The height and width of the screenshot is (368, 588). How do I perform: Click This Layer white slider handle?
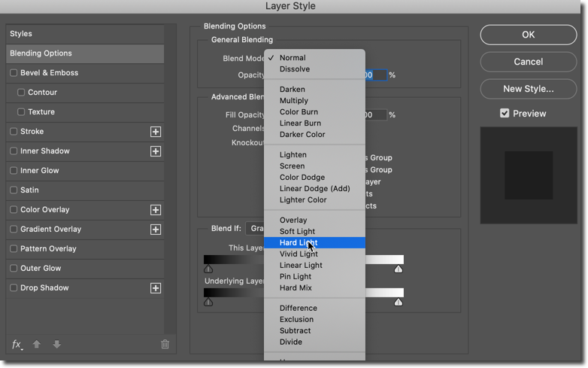tap(399, 269)
